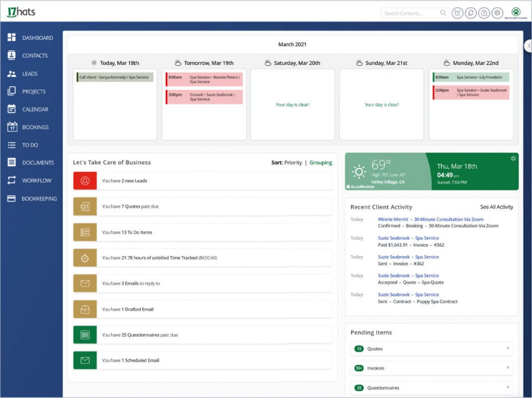Image resolution: width=532 pixels, height=398 pixels.
Task: Click the green Questionnaires past due icon
Action: [85, 335]
